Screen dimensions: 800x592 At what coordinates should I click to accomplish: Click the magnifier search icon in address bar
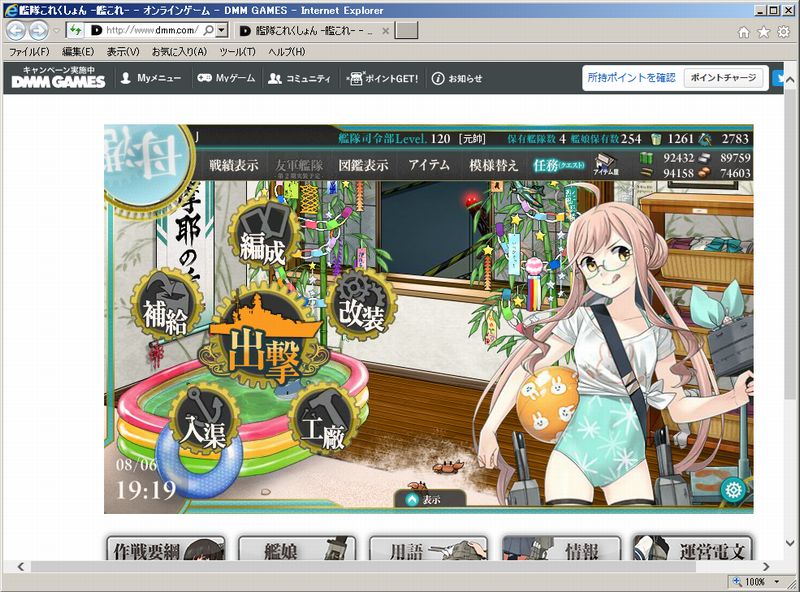click(208, 31)
